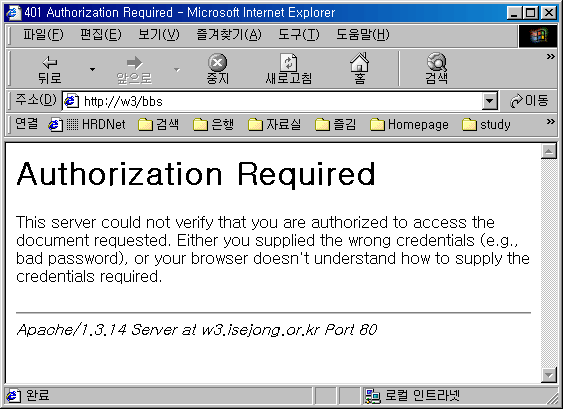Expand hidden toolbar buttons chevron
The width and height of the screenshot is (563, 409).
(550, 56)
